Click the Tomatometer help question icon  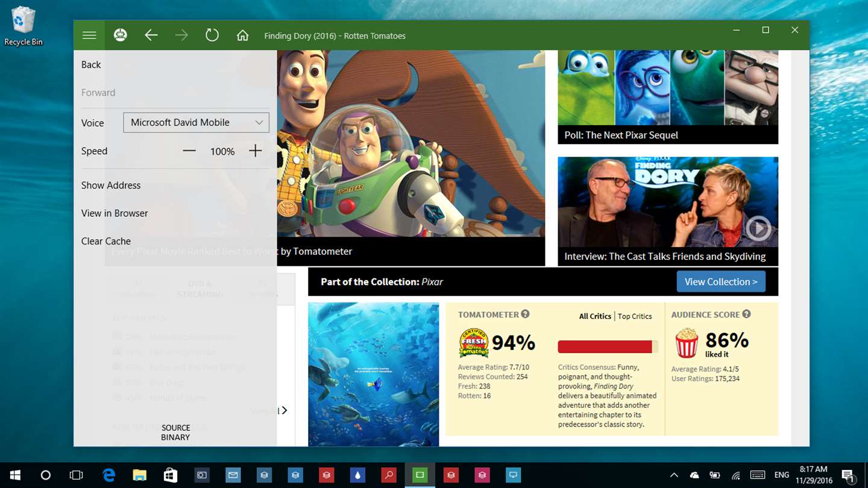pyautogui.click(x=526, y=314)
